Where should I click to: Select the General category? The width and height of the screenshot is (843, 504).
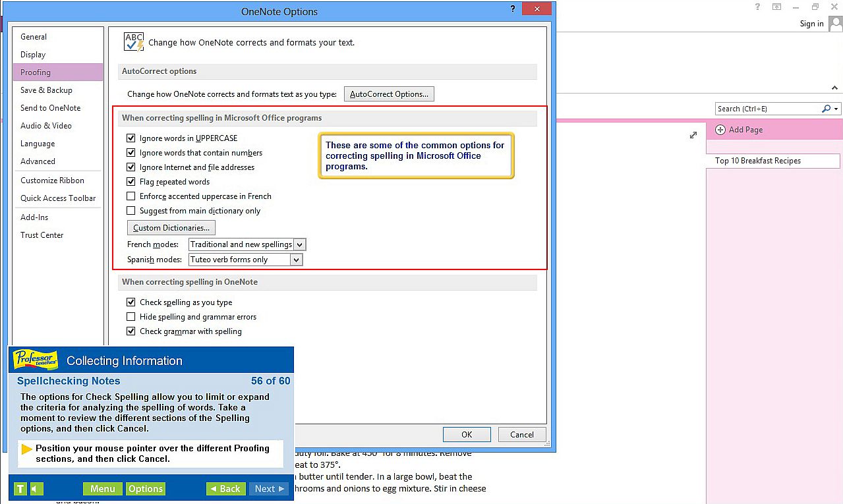57,37
